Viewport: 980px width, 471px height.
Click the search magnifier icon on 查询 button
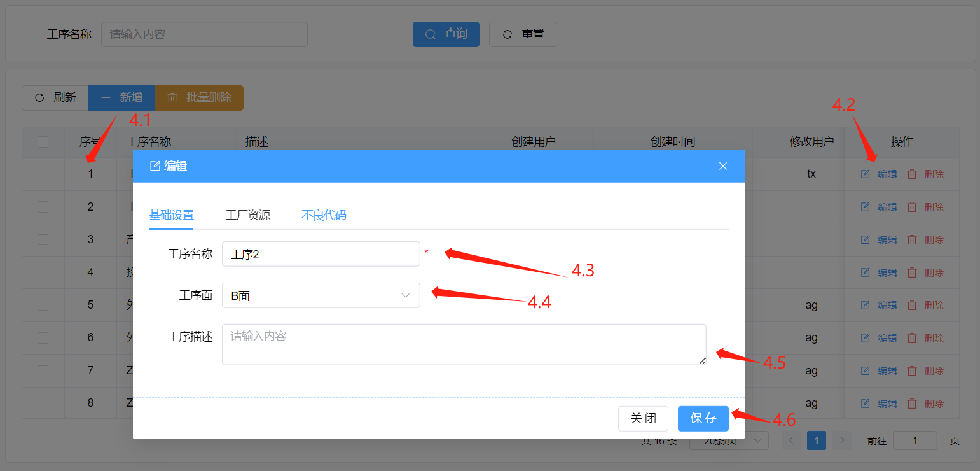pos(431,34)
